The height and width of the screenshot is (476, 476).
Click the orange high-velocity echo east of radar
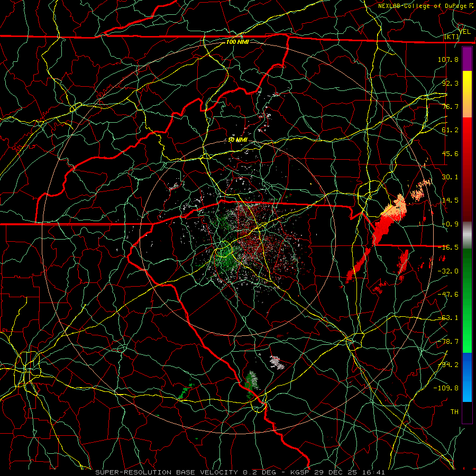[x=395, y=206]
